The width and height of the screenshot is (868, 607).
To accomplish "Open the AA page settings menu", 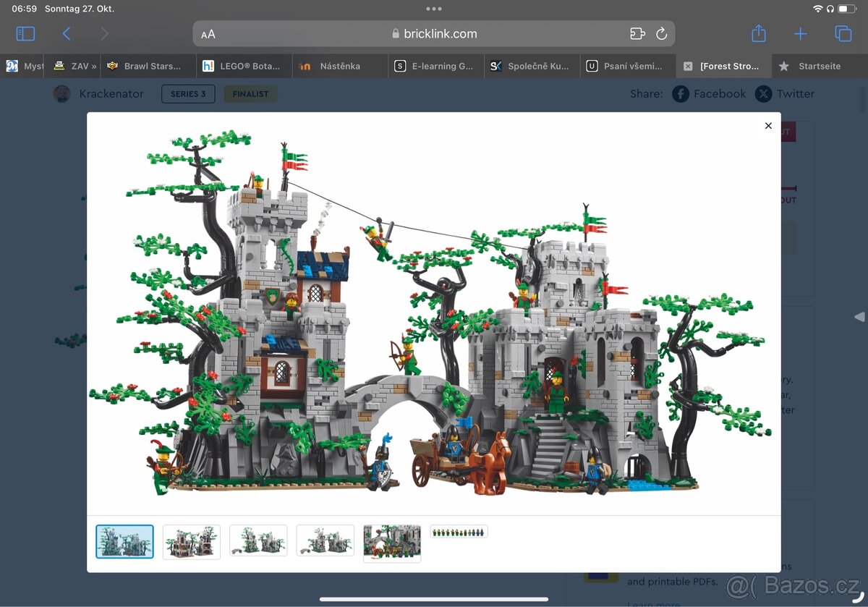I will (x=208, y=33).
